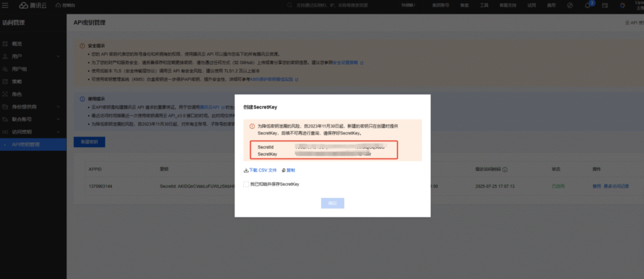Click the 确定 confirm button
644x279 pixels.
[332, 203]
